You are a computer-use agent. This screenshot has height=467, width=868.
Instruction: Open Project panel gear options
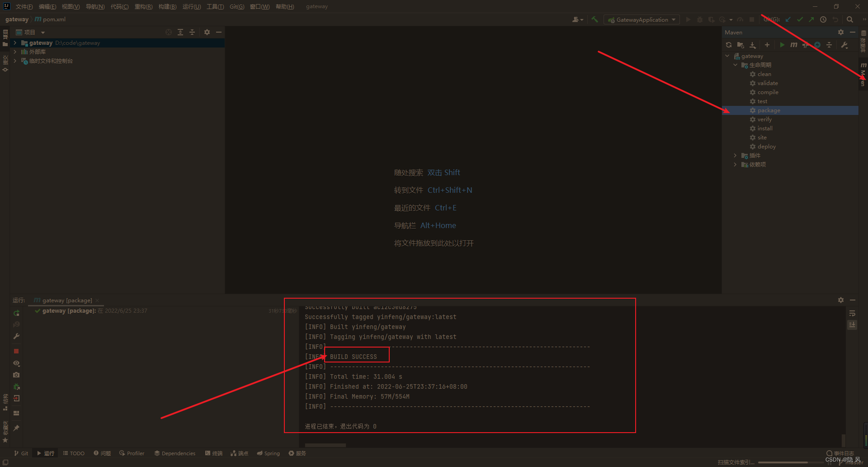(x=207, y=32)
